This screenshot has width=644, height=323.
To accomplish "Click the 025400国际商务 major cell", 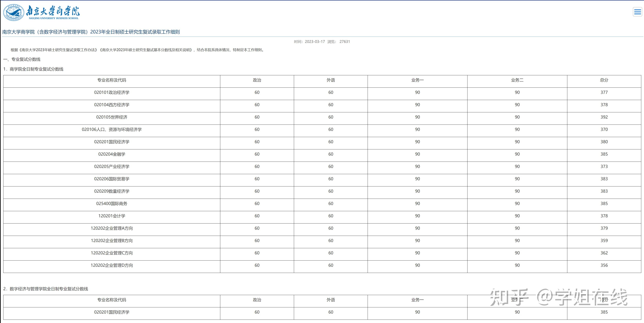I will click(112, 204).
